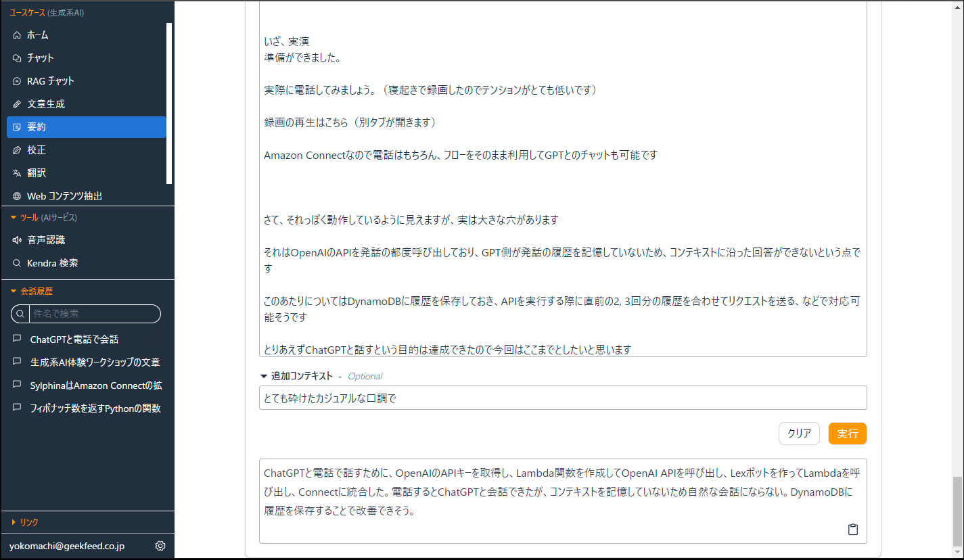Image resolution: width=964 pixels, height=560 pixels.
Task: Collapse the ツール (AIサービス) section
Action: (14, 218)
